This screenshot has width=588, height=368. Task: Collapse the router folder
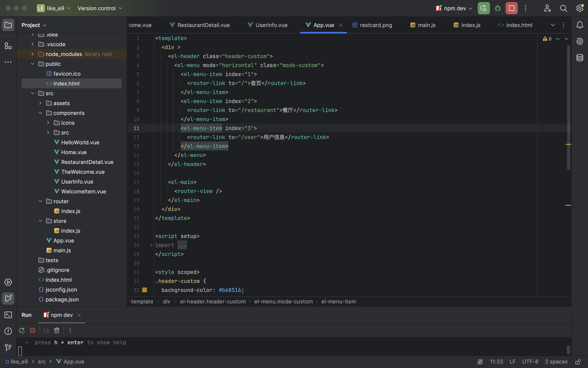40,201
